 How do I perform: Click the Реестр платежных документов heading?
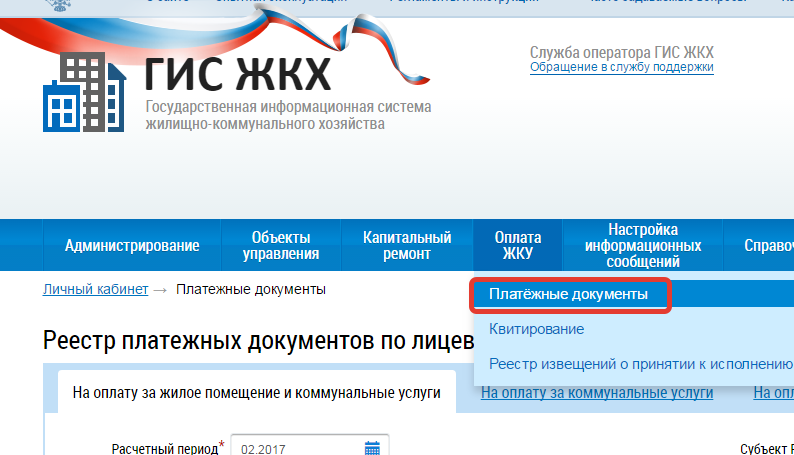click(258, 340)
